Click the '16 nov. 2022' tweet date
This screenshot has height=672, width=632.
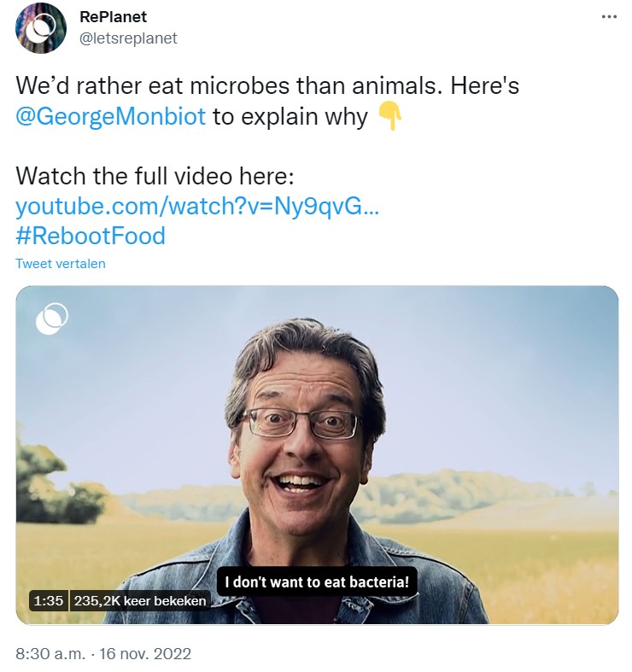144,654
